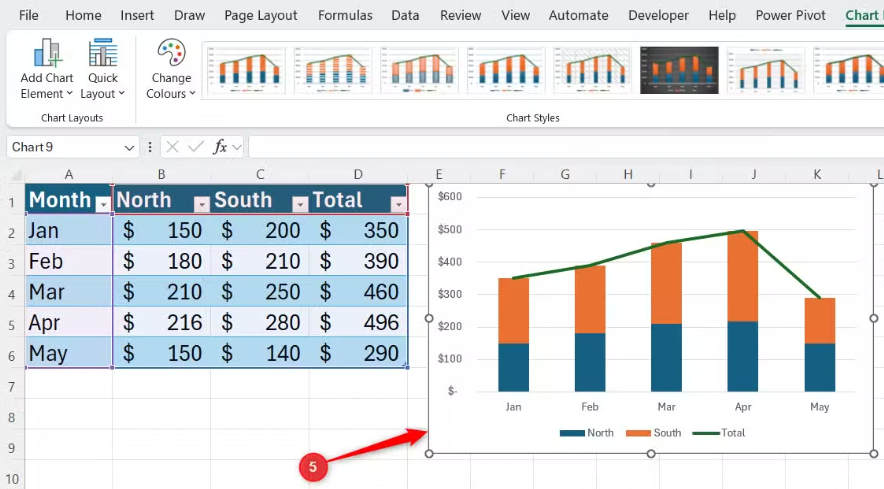This screenshot has width=884, height=489.
Task: Switch to the Developer tab
Action: point(658,15)
